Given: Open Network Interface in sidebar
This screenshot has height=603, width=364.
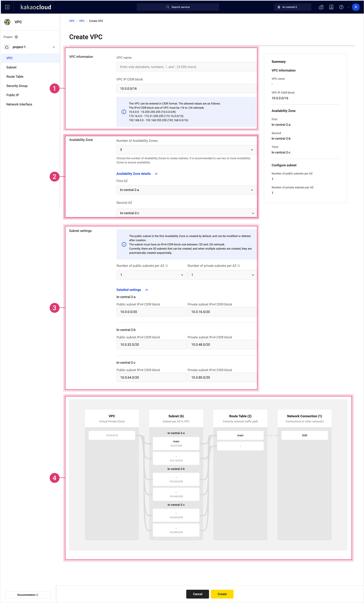Looking at the screenshot, I should [30, 104].
